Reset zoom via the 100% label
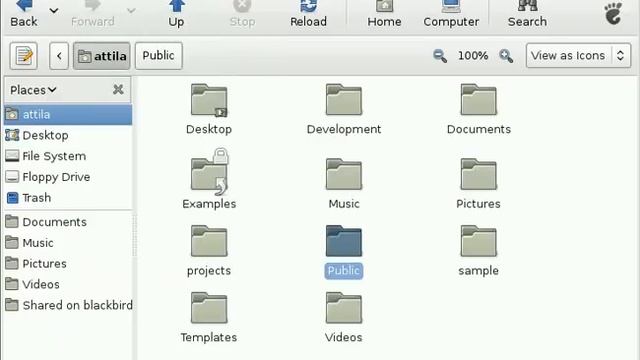Viewport: 640px width, 360px height. click(473, 56)
